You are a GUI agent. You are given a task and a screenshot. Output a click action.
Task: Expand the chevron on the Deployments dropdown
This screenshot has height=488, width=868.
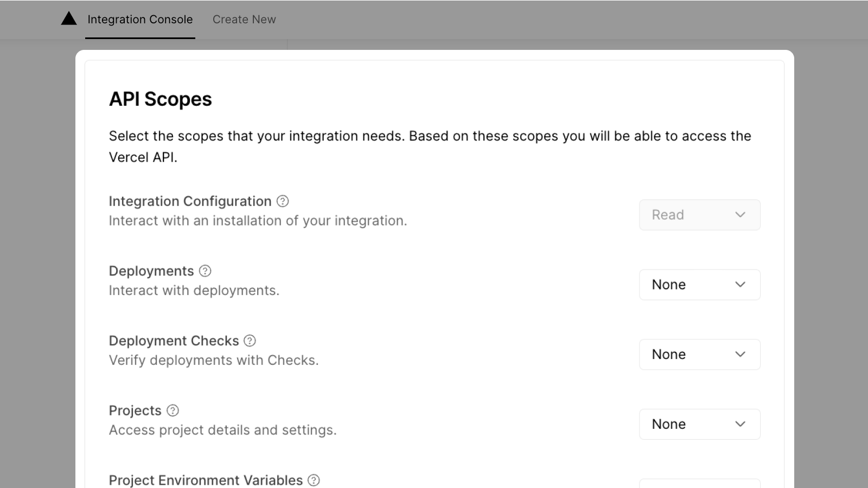pyautogui.click(x=740, y=285)
